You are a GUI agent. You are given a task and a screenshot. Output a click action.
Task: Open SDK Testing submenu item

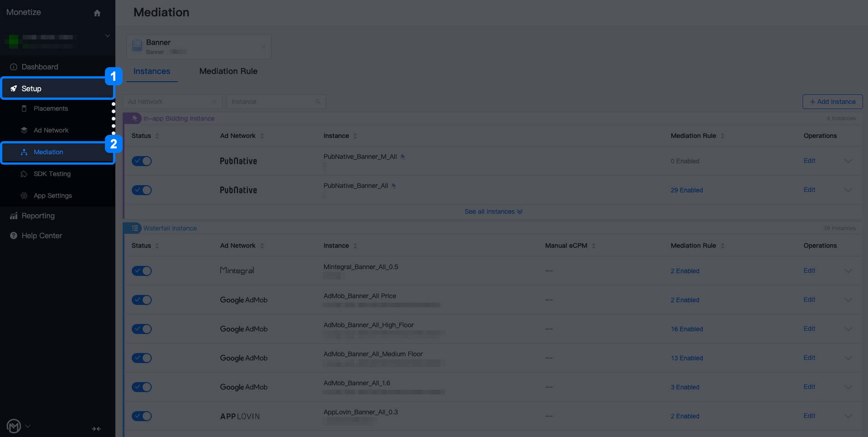coord(52,174)
